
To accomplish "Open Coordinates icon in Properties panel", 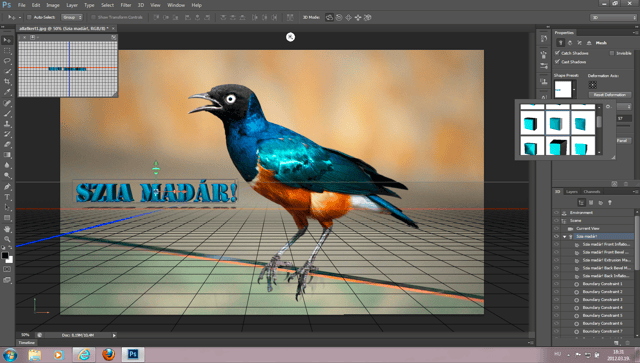I will click(589, 42).
